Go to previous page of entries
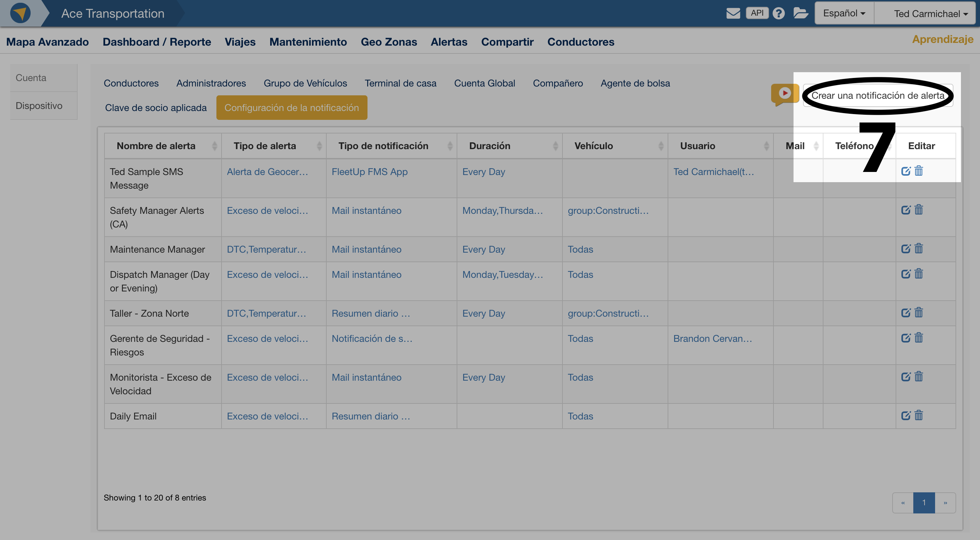Screen dimensions: 980x540 (903, 502)
